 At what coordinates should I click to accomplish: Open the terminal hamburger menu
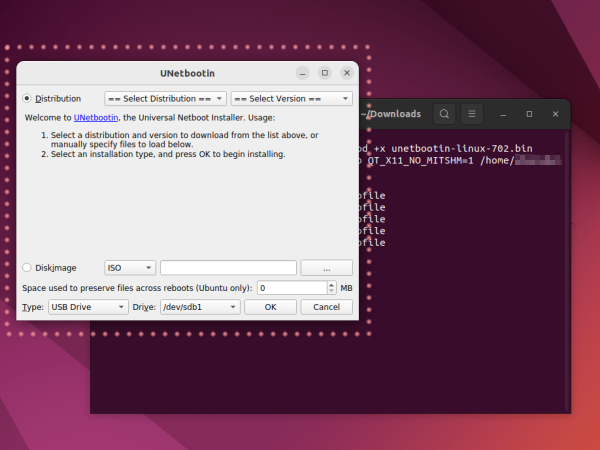[x=472, y=114]
